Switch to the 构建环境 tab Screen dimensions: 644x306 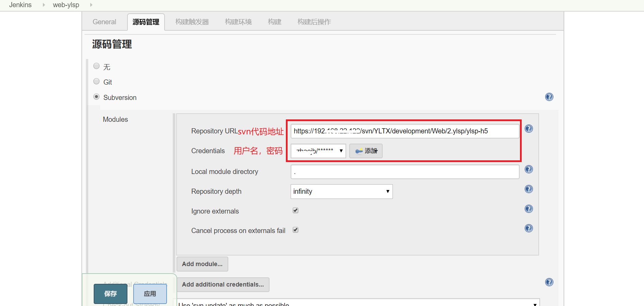pyautogui.click(x=239, y=22)
